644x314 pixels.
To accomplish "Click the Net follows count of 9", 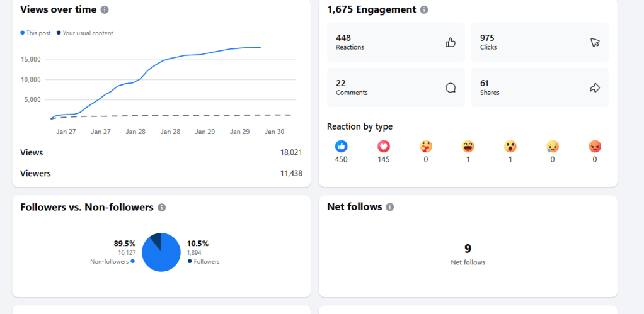I will [x=468, y=249].
